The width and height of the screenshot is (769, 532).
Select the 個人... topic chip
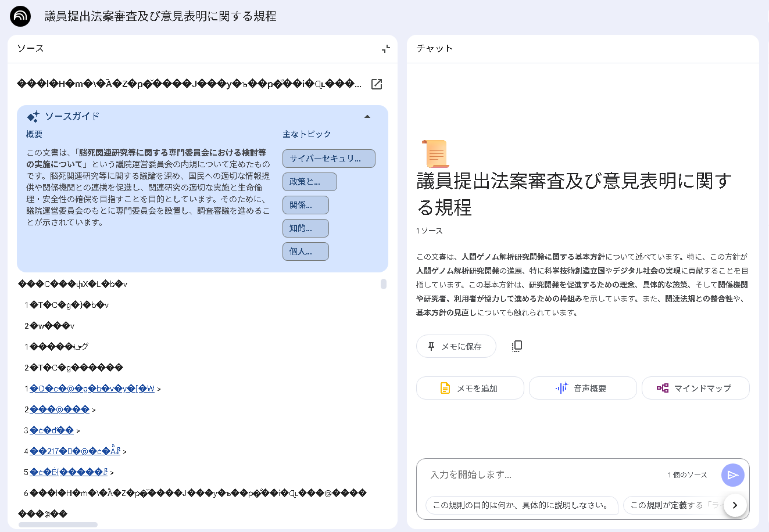point(306,251)
